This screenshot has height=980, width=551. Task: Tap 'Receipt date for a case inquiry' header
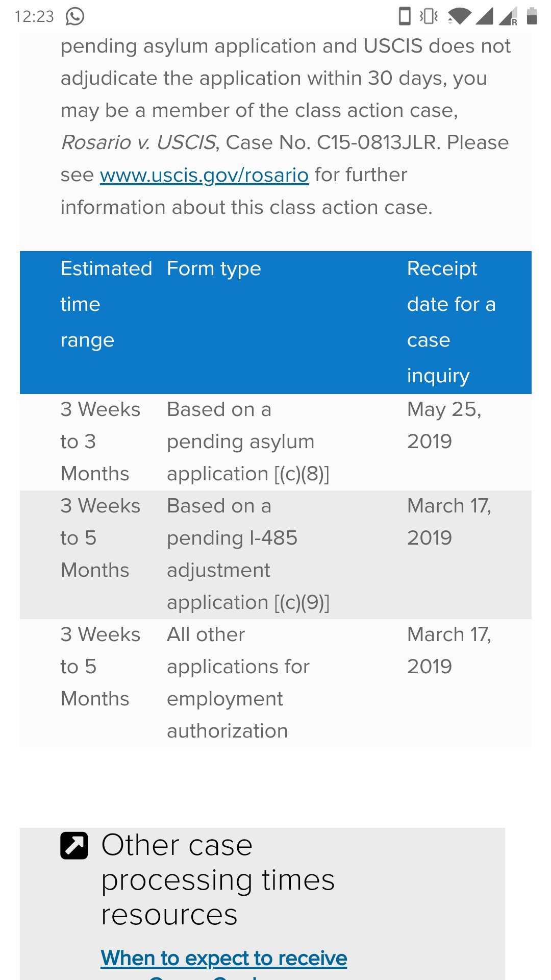452,322
